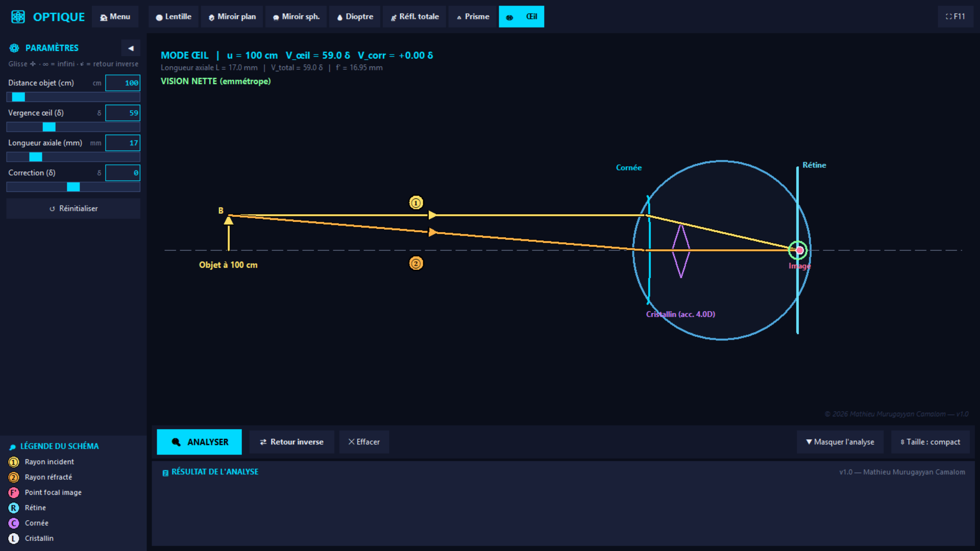Click the ANALYSER button
This screenshot has height=551, width=980.
point(199,442)
